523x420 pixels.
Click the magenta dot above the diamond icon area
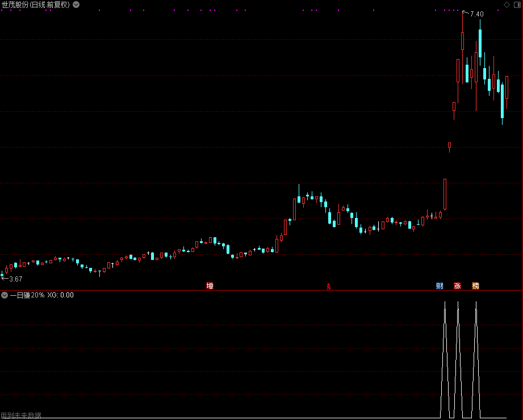click(x=498, y=10)
